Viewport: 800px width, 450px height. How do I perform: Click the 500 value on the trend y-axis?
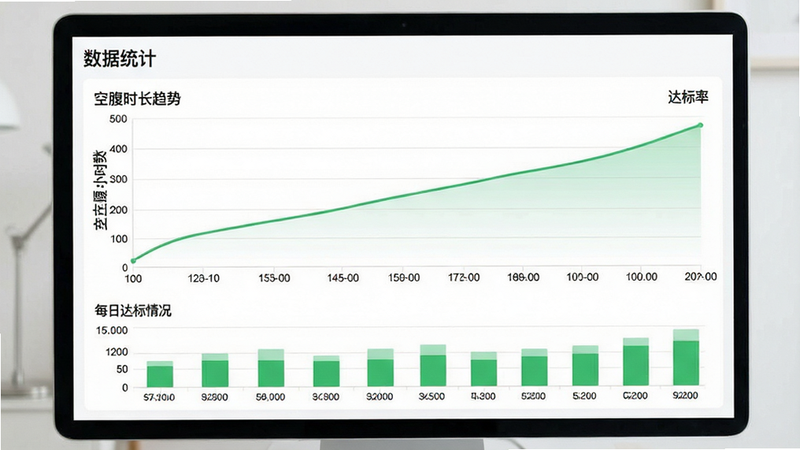(x=118, y=119)
